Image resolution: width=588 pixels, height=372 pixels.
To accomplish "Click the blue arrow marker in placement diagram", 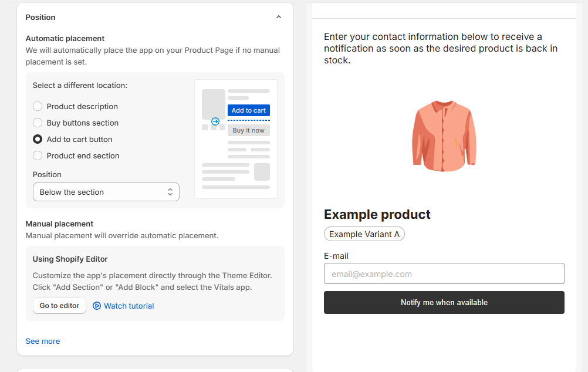I will coord(215,121).
